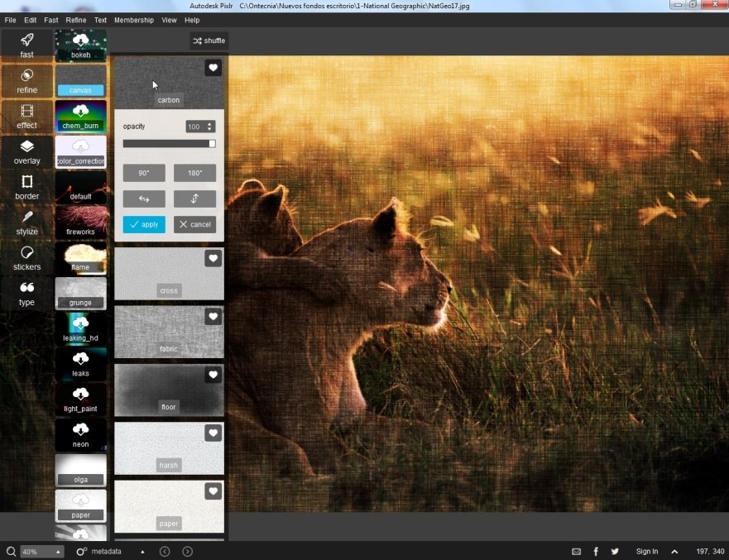Choose the olga overlay pack

click(80, 471)
